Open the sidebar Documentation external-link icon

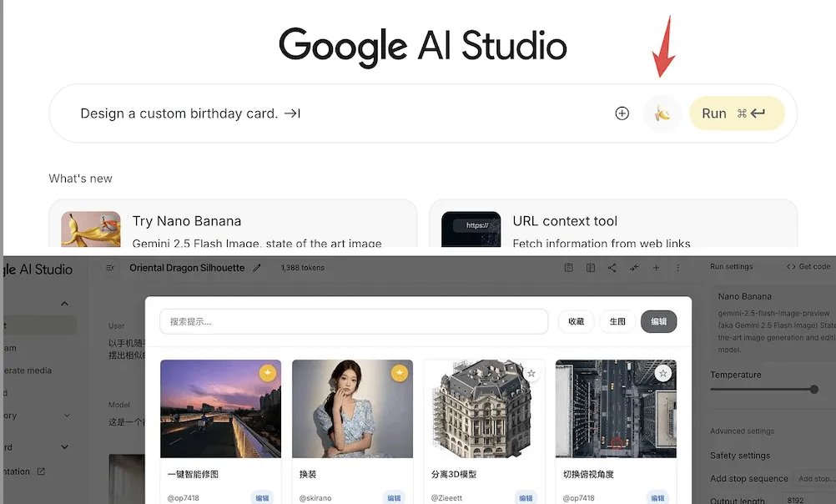pyautogui.click(x=41, y=471)
